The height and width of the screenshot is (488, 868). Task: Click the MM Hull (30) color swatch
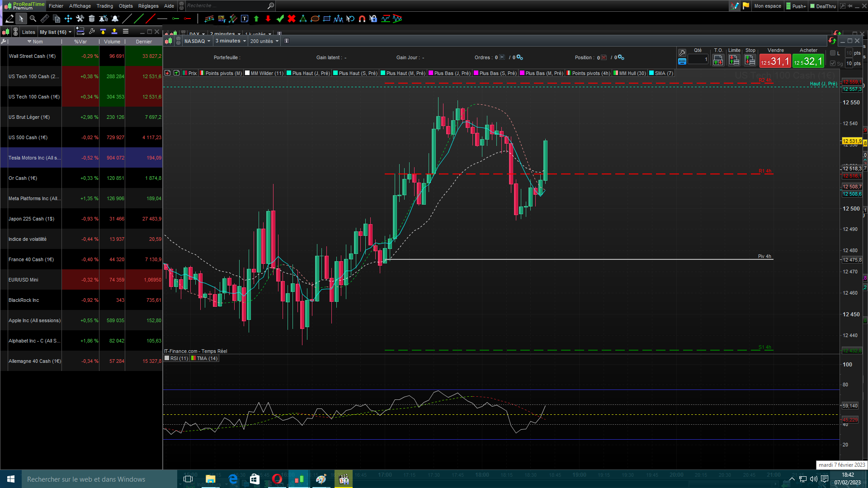616,73
